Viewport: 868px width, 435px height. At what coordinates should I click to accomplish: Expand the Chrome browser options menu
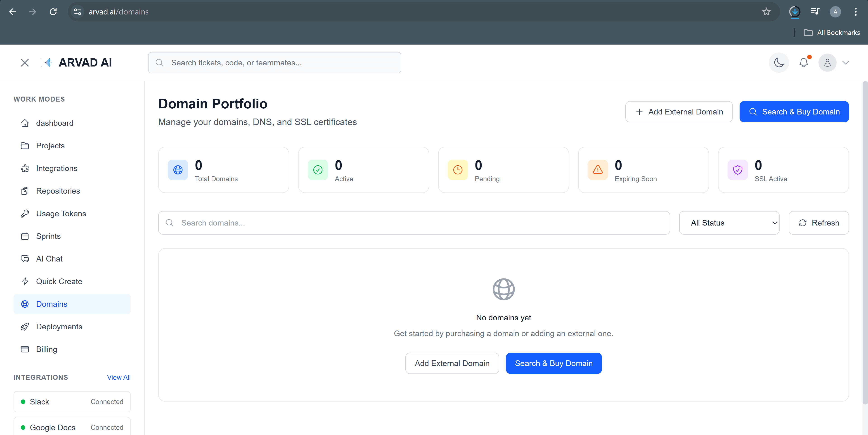pyautogui.click(x=856, y=12)
